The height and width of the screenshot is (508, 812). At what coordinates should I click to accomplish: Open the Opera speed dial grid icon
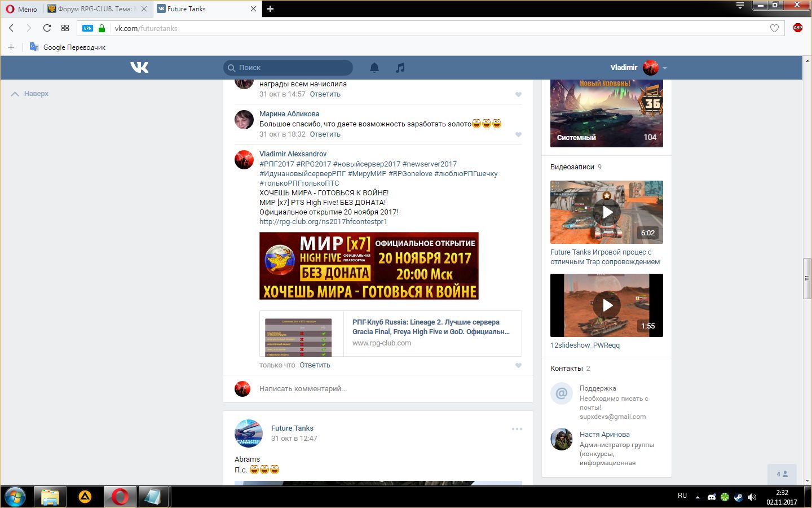click(65, 28)
